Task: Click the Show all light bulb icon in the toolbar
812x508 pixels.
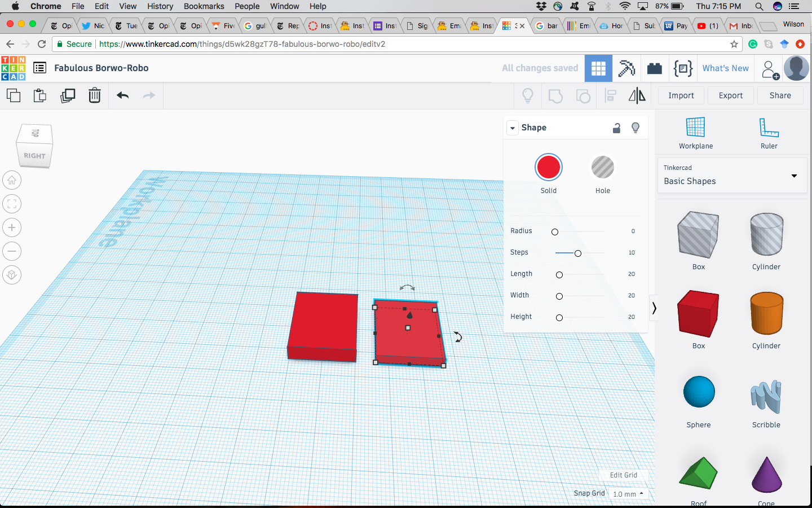Action: [x=528, y=96]
